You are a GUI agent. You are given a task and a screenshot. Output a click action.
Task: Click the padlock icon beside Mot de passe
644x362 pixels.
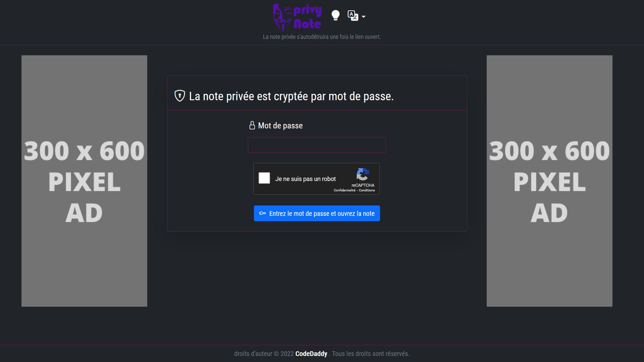[x=252, y=125]
